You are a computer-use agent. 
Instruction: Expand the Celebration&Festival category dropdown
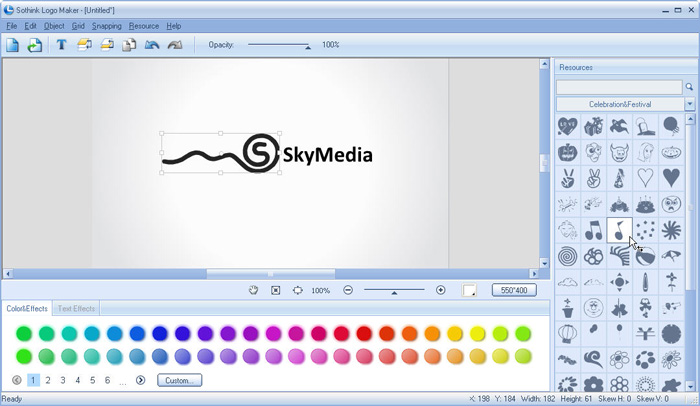click(689, 105)
